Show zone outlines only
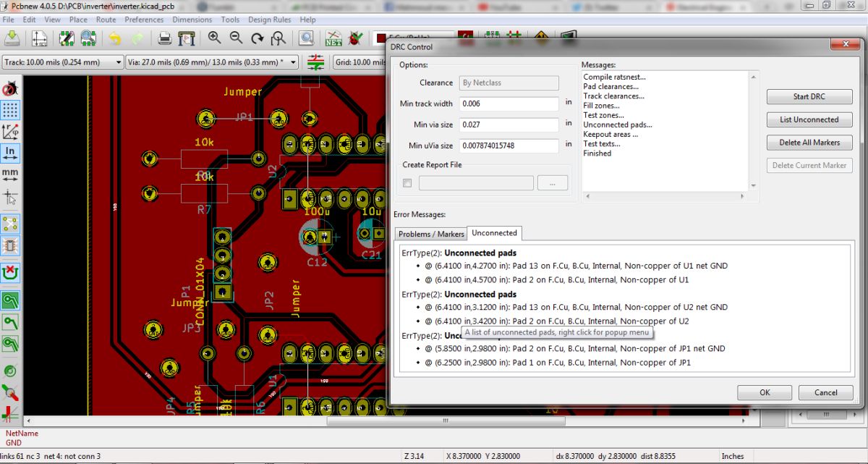The height and width of the screenshot is (464, 868). 10,343
